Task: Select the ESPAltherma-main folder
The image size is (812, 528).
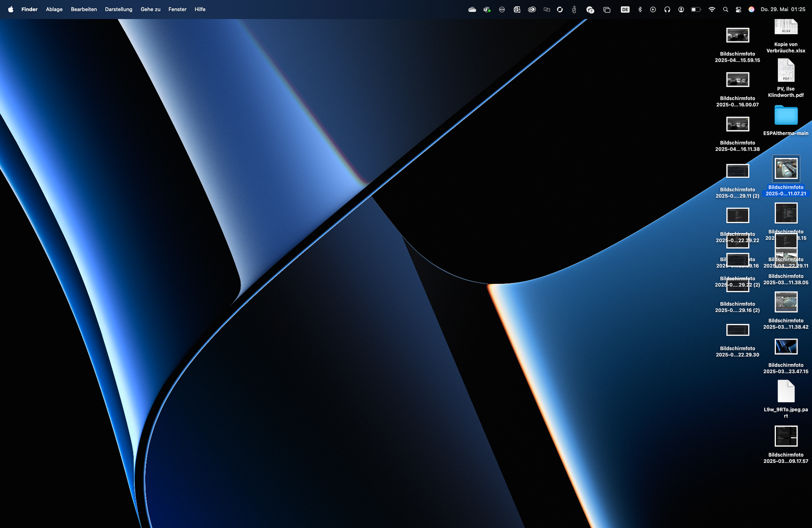Action: point(786,116)
